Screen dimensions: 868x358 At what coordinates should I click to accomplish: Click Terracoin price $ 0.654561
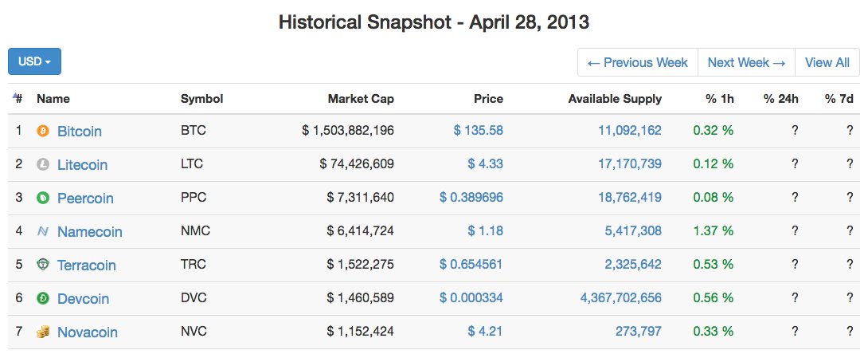pyautogui.click(x=471, y=265)
